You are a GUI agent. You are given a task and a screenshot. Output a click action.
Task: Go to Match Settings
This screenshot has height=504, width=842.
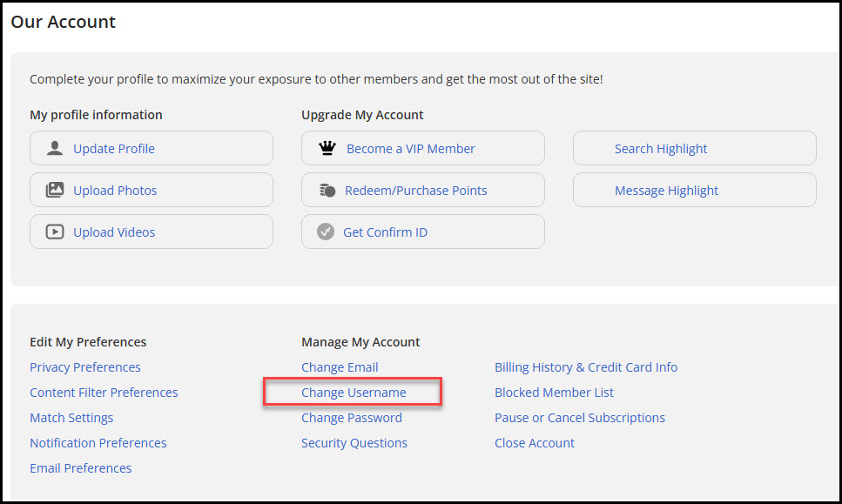tap(71, 418)
